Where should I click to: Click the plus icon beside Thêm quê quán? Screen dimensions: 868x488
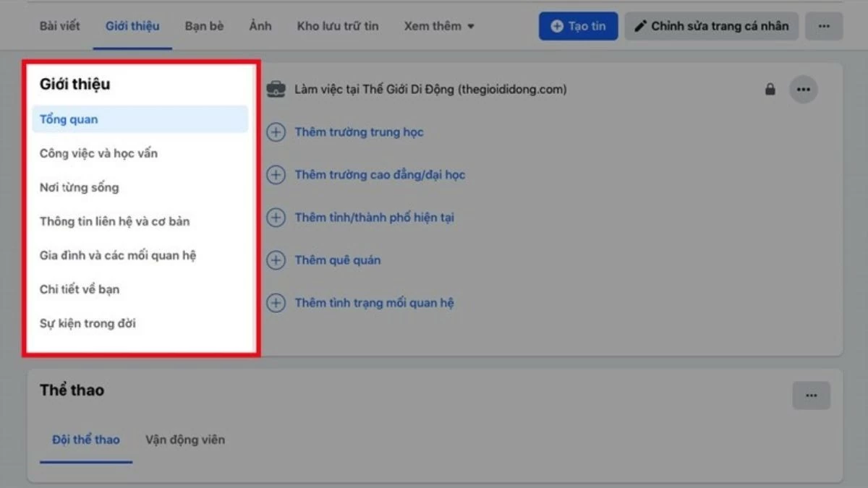click(276, 260)
